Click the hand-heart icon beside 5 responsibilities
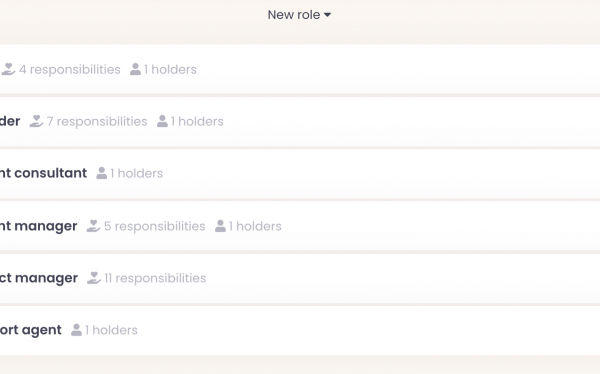The height and width of the screenshot is (374, 600). (93, 226)
